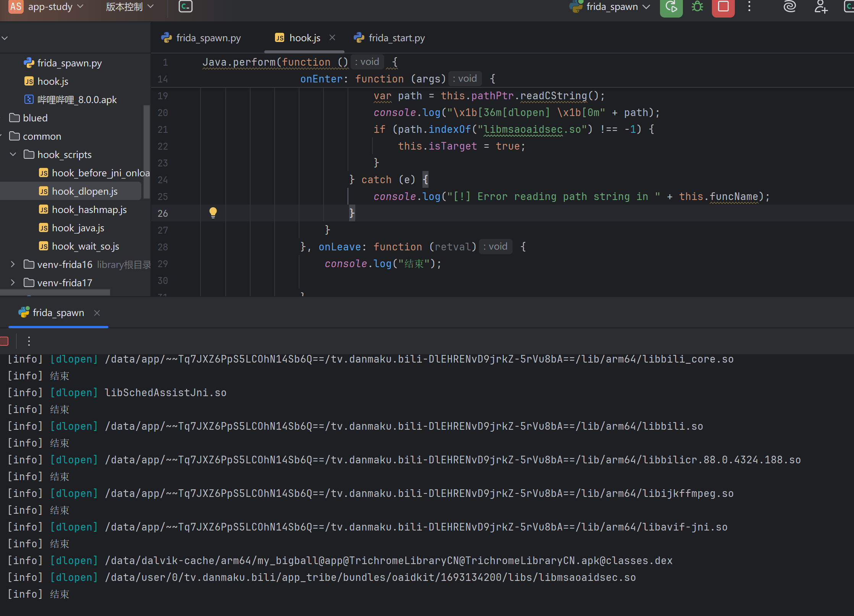Screen dimensions: 854x616
Task: Click the project tree horizontal scrollbar
Action: point(55,292)
